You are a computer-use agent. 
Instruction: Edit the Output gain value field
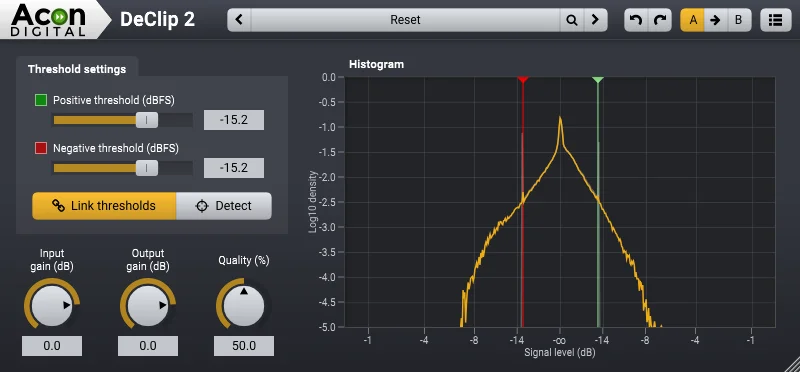coord(147,345)
